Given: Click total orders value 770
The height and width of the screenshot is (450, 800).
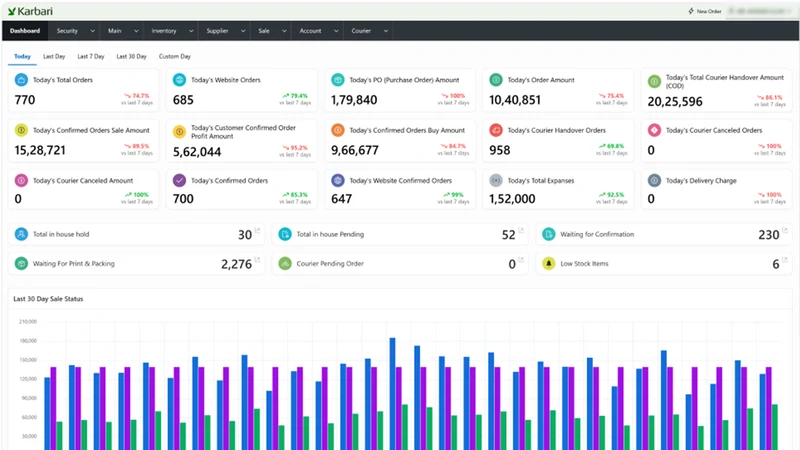Looking at the screenshot, I should pyautogui.click(x=25, y=100).
